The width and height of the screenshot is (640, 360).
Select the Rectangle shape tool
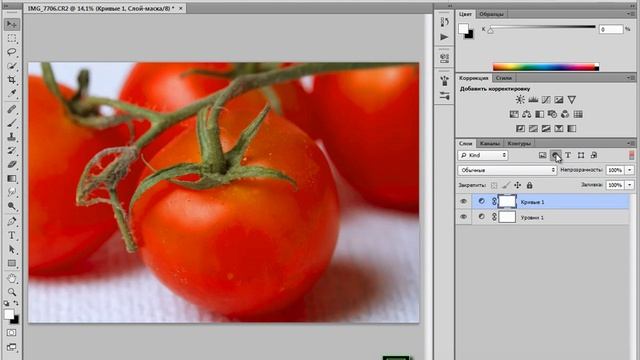click(11, 263)
